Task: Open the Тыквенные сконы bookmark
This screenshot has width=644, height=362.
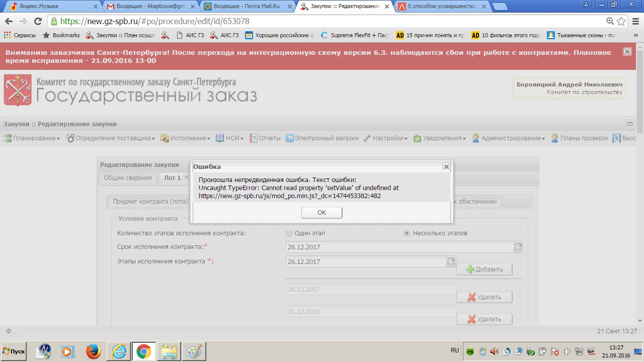Action: [x=582, y=35]
